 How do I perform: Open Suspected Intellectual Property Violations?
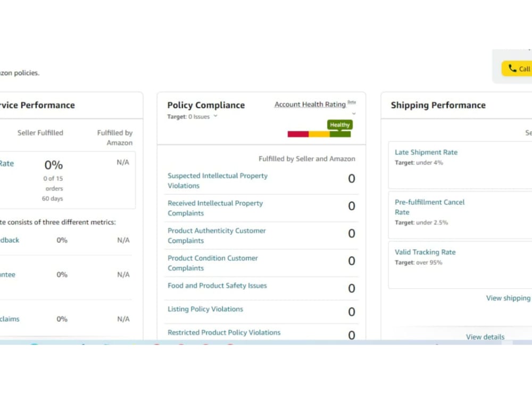click(218, 180)
